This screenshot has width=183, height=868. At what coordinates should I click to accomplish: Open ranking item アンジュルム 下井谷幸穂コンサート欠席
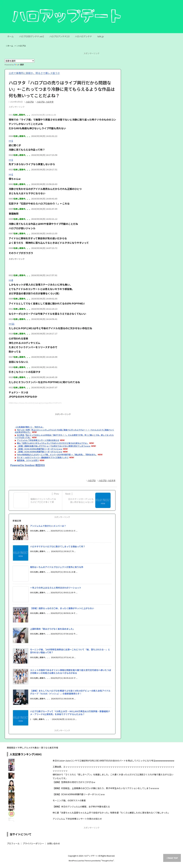pos(77,819)
